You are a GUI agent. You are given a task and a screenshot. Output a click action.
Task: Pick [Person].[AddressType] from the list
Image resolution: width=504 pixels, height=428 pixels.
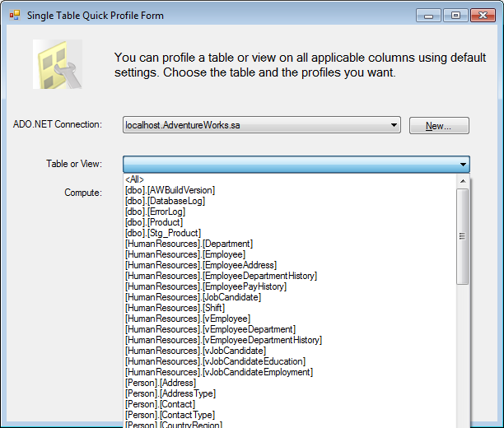pyautogui.click(x=170, y=393)
